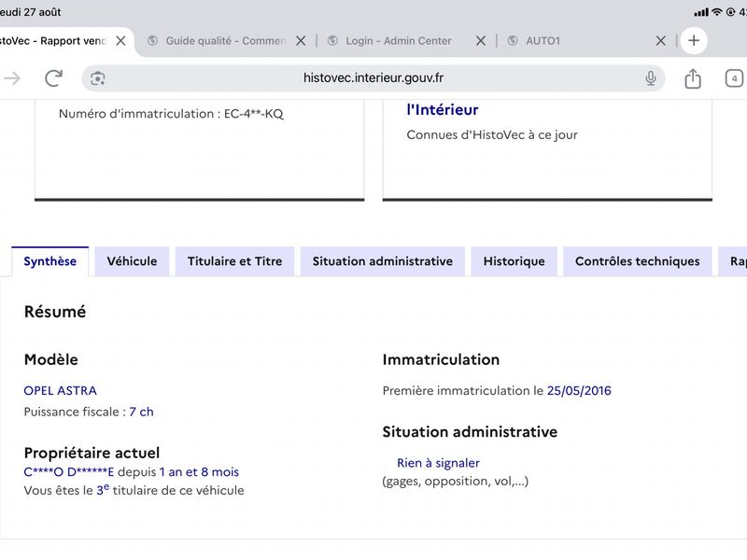Click the Rien à signaler status
The width and height of the screenshot is (747, 560).
(438, 463)
